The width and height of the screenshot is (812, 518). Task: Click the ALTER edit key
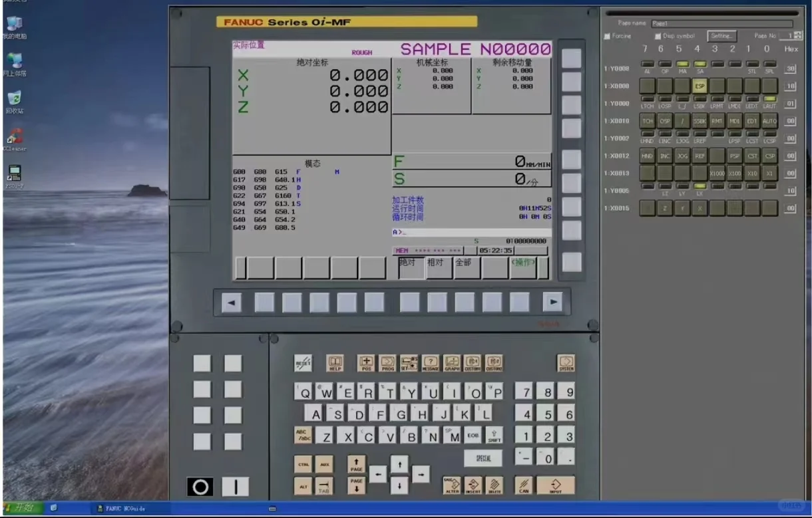pyautogui.click(x=452, y=485)
